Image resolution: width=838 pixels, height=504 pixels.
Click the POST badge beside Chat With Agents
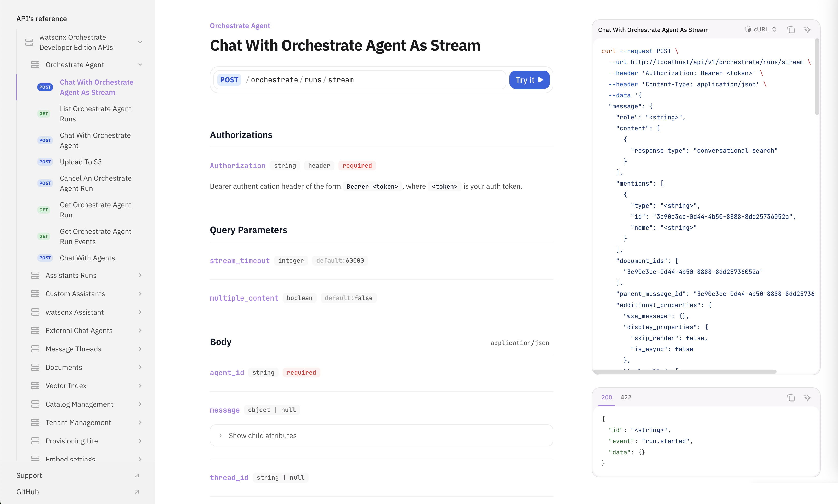(45, 258)
